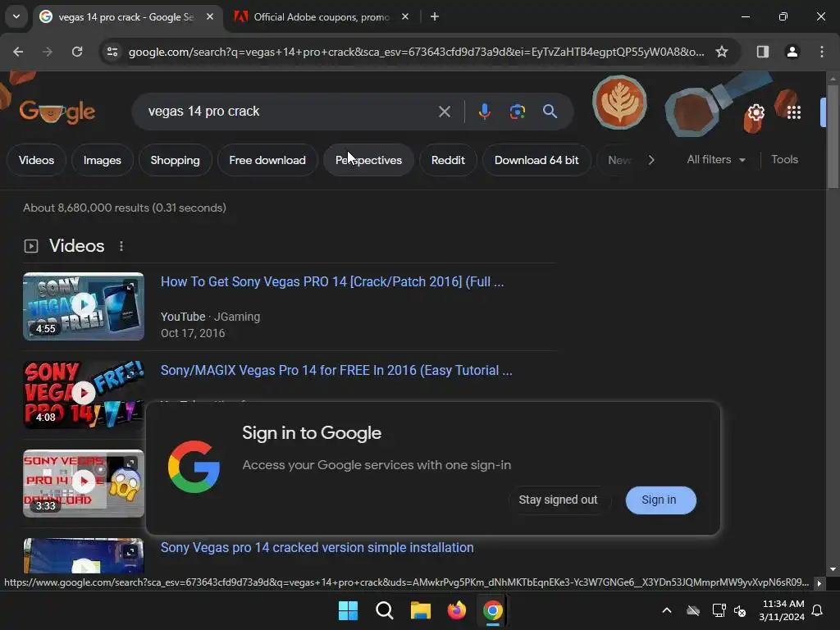840x630 pixels.
Task: Go back to the previous page
Action: [18, 52]
